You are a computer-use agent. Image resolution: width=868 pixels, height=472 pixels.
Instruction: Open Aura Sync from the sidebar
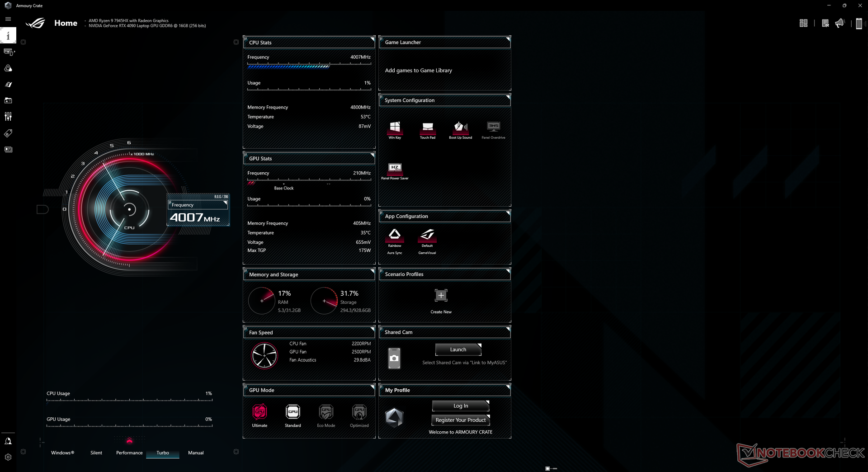[x=8, y=68]
